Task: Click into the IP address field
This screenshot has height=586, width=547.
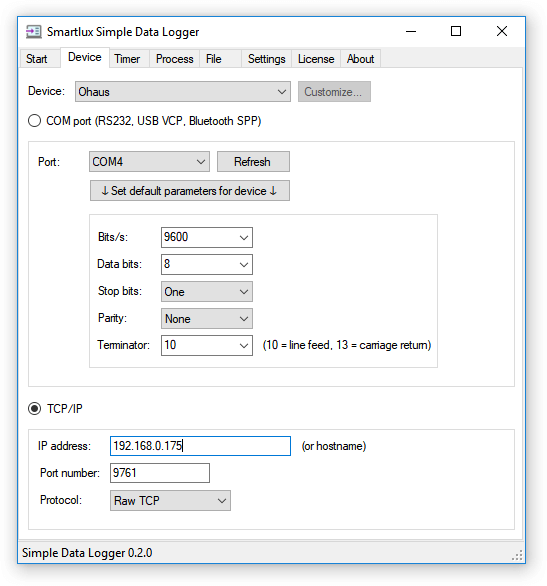Action: [x=200, y=446]
